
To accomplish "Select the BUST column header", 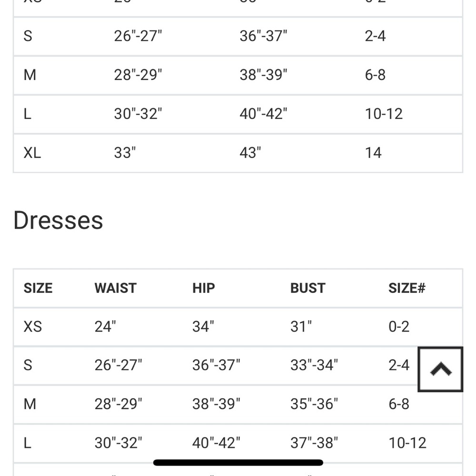I will tap(307, 288).
